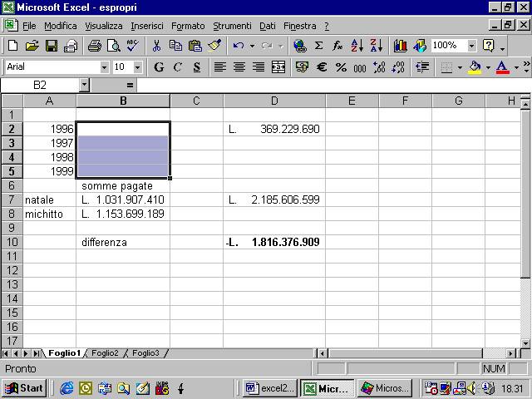Viewport: 532px width, 399px height.
Task: Expand the font color palette arrow
Action: [516, 67]
